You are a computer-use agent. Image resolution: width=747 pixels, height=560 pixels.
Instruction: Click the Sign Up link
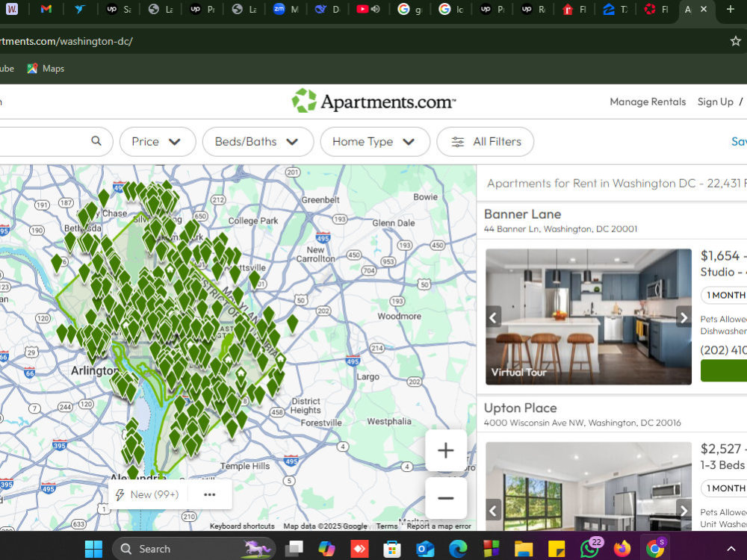715,102
